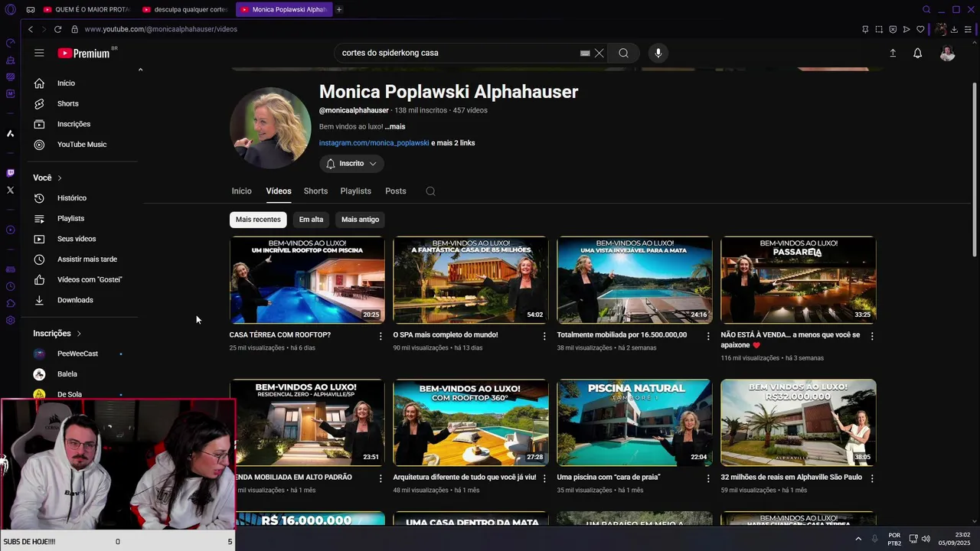The image size is (980, 551).
Task: Switch to the channel Shorts tab
Action: point(315,191)
